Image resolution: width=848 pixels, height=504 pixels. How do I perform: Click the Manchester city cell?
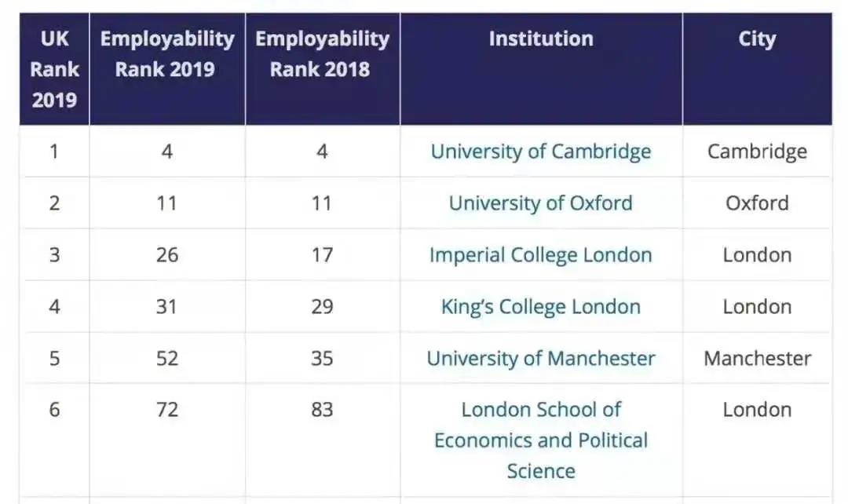(757, 358)
